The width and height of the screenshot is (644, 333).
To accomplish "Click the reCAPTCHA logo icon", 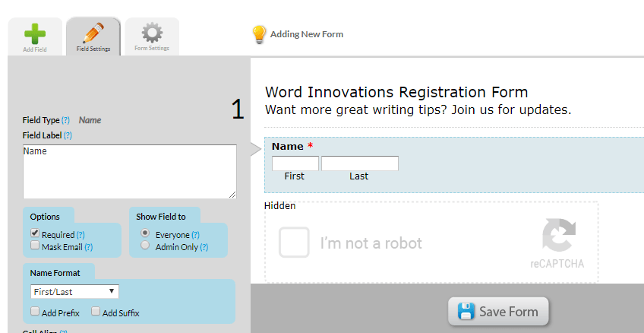I will point(559,234).
